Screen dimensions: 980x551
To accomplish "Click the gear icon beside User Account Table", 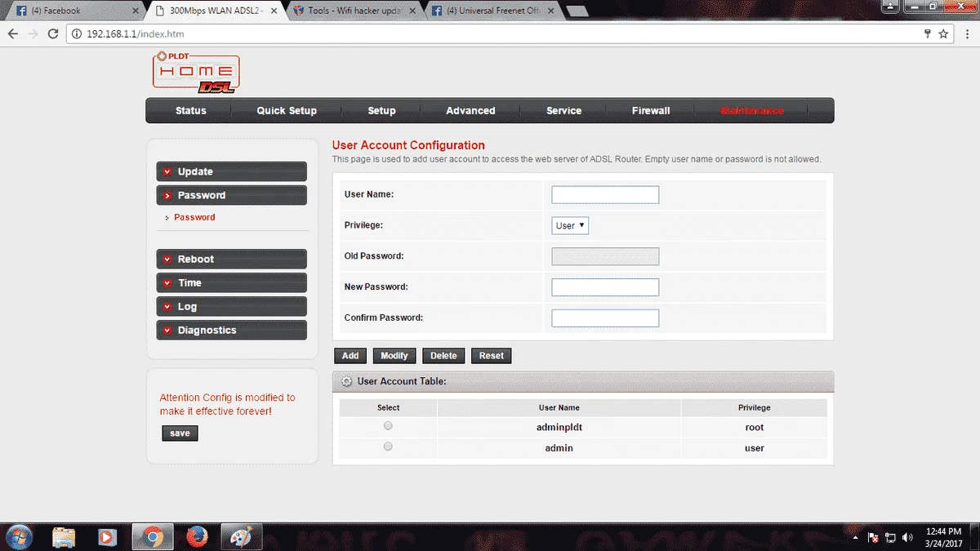I will click(x=346, y=381).
